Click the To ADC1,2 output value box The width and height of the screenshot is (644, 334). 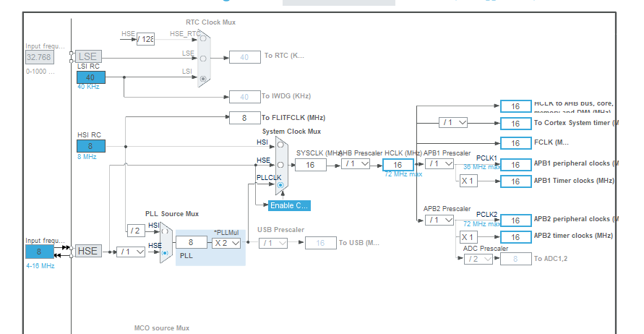pos(516,259)
